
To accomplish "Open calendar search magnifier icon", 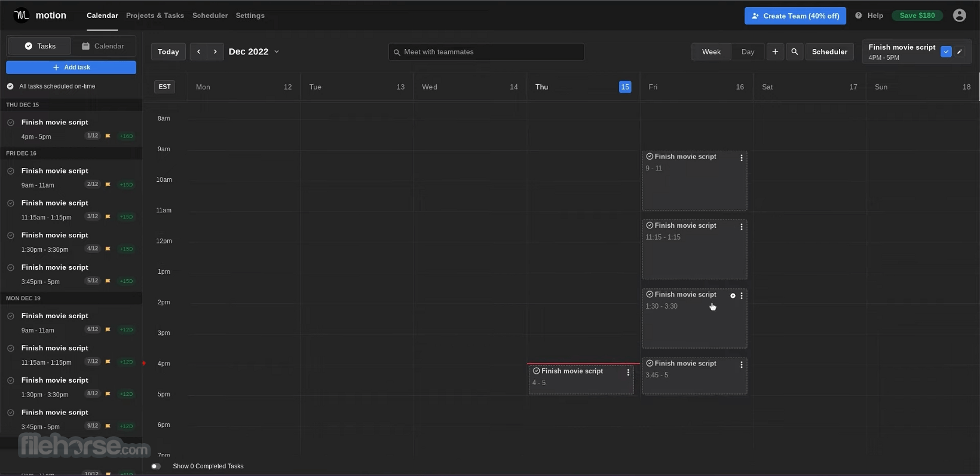I will pyautogui.click(x=795, y=52).
